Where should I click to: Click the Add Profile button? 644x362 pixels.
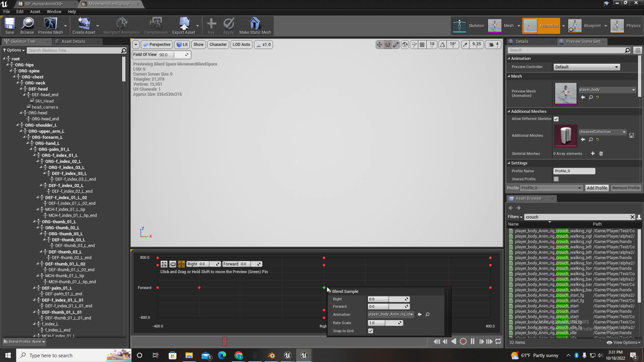tap(597, 188)
